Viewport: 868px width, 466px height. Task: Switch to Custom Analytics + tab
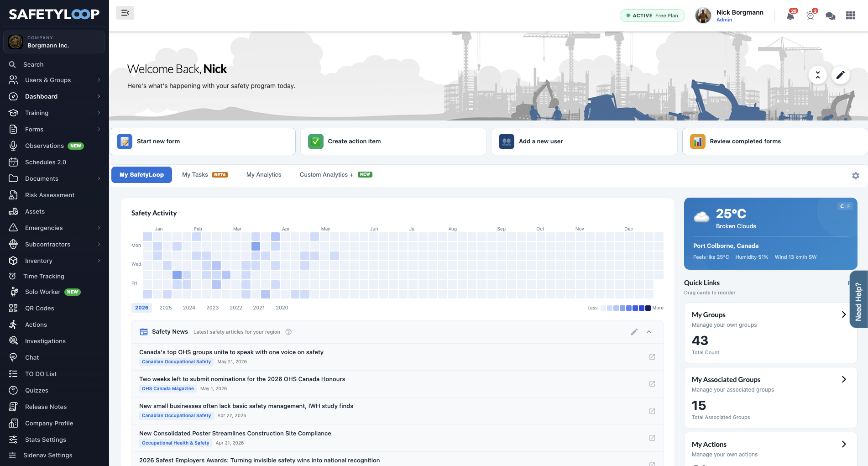[335, 175]
